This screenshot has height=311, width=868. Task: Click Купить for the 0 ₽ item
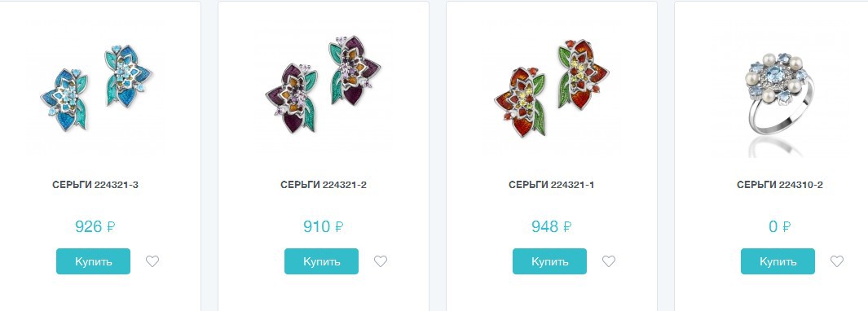778,261
